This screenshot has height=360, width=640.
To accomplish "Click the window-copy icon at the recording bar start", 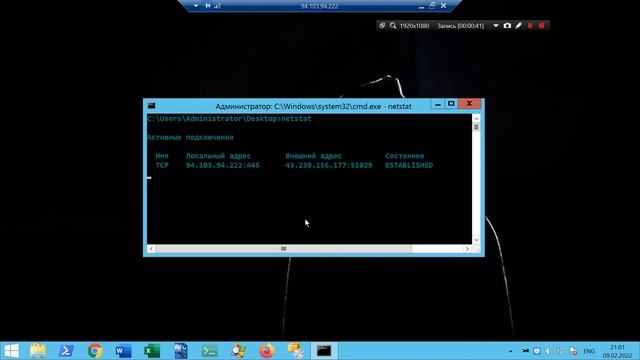I will click(x=382, y=25).
